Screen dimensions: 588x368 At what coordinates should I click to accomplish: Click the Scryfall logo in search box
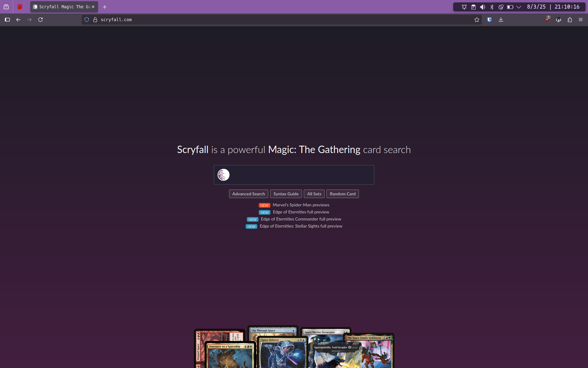pos(223,175)
